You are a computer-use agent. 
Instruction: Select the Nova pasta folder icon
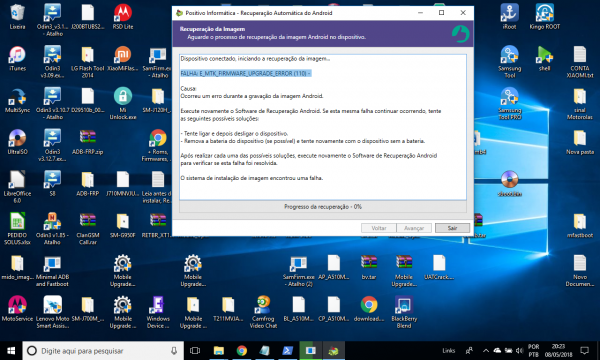click(x=580, y=142)
